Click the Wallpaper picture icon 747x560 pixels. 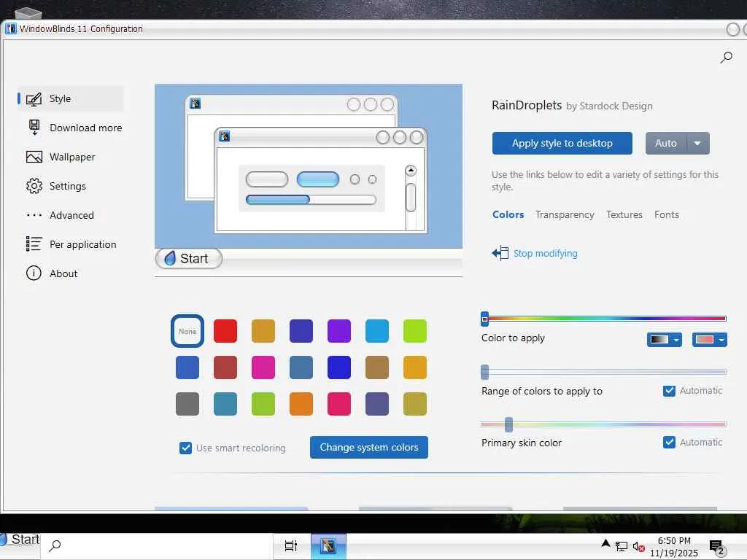tap(34, 157)
